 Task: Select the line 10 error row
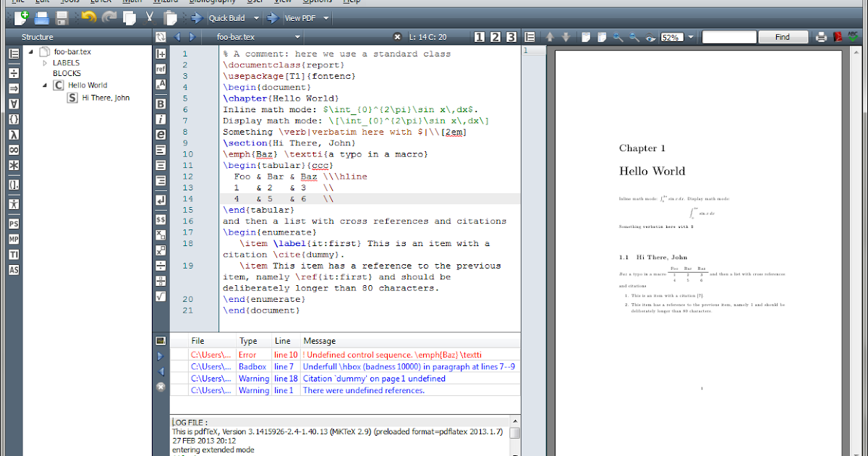tap(345, 355)
